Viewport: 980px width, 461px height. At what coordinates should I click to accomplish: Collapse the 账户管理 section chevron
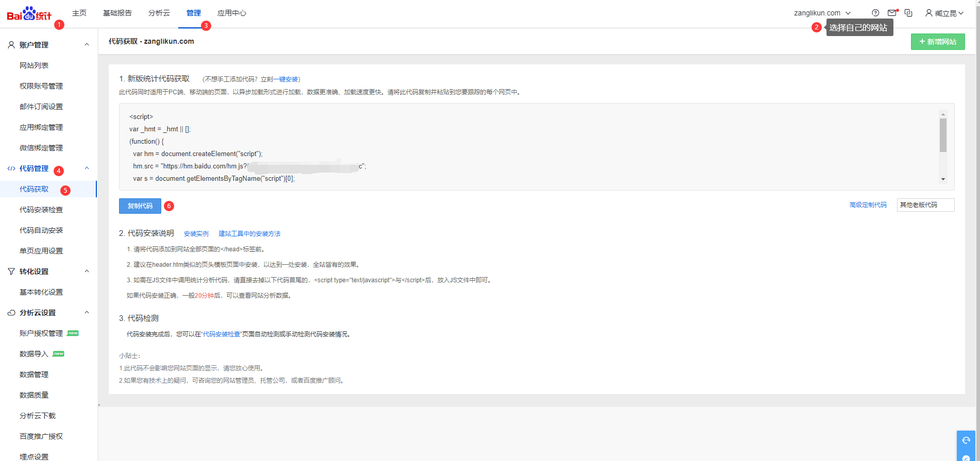tap(87, 45)
